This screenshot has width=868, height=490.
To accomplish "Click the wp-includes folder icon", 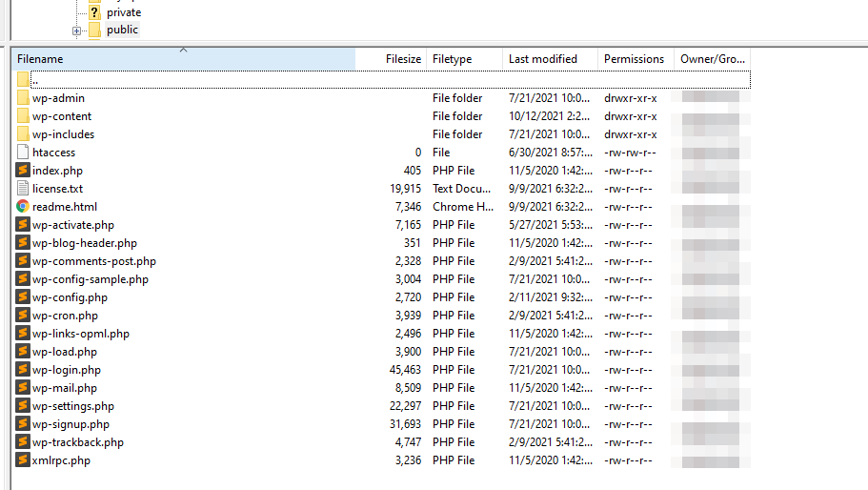I will point(23,134).
